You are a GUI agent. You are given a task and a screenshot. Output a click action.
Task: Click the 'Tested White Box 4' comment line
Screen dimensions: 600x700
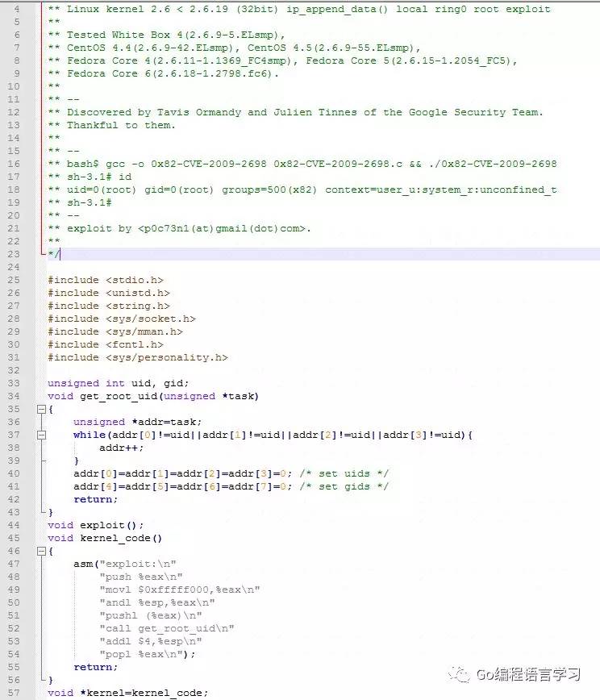(x=166, y=35)
